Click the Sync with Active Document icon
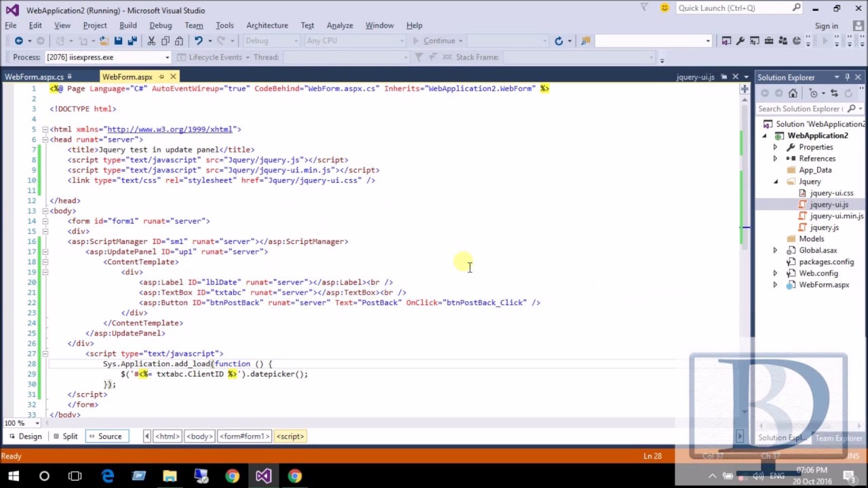The height and width of the screenshot is (488, 868). (x=834, y=94)
